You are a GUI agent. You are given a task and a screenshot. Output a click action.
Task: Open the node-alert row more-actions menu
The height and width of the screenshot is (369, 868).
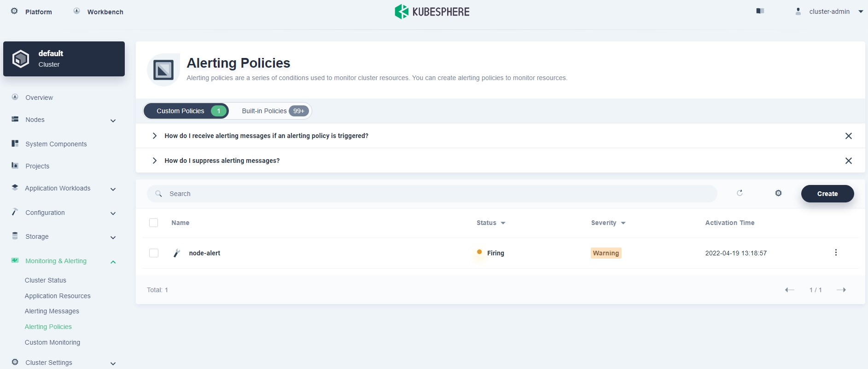tap(836, 253)
